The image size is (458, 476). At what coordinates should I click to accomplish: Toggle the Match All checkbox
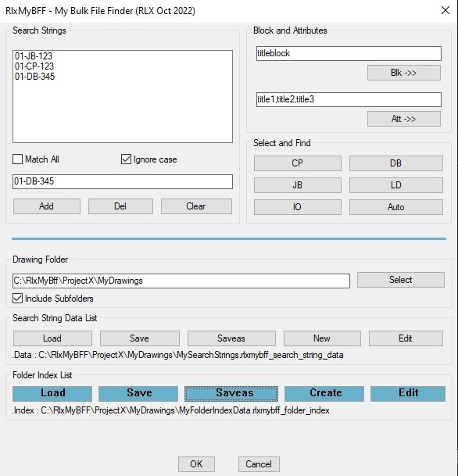(x=18, y=159)
